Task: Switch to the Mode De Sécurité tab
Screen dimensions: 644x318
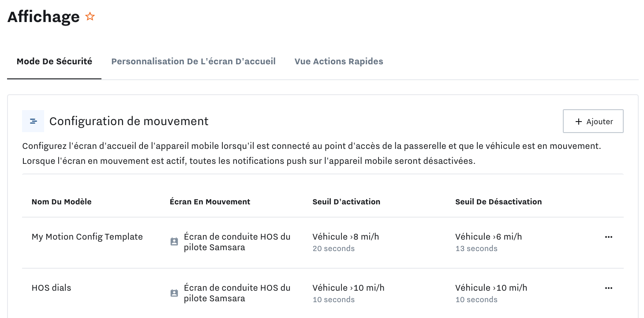Action: [54, 61]
